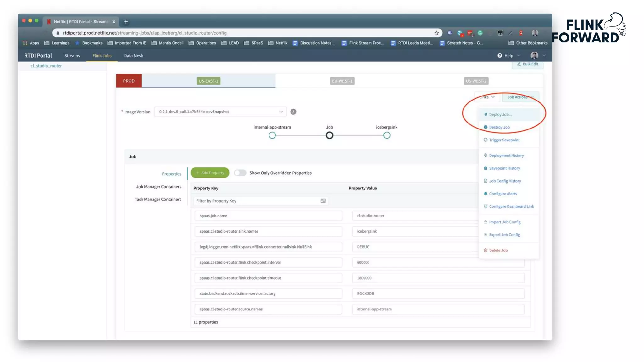Screen dimensions: 644x362
Task: Click the Deploy Job rocket icon
Action: 486,114
